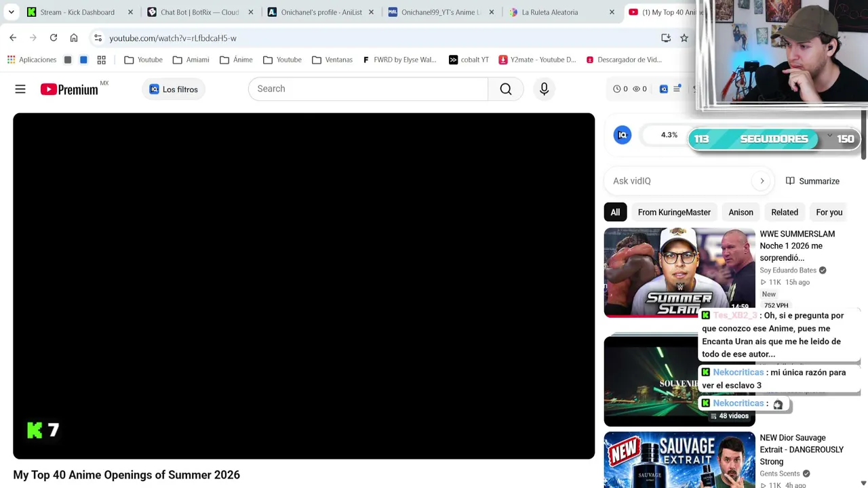The height and width of the screenshot is (488, 868).
Task: Filter by the Related chip
Action: (x=785, y=212)
